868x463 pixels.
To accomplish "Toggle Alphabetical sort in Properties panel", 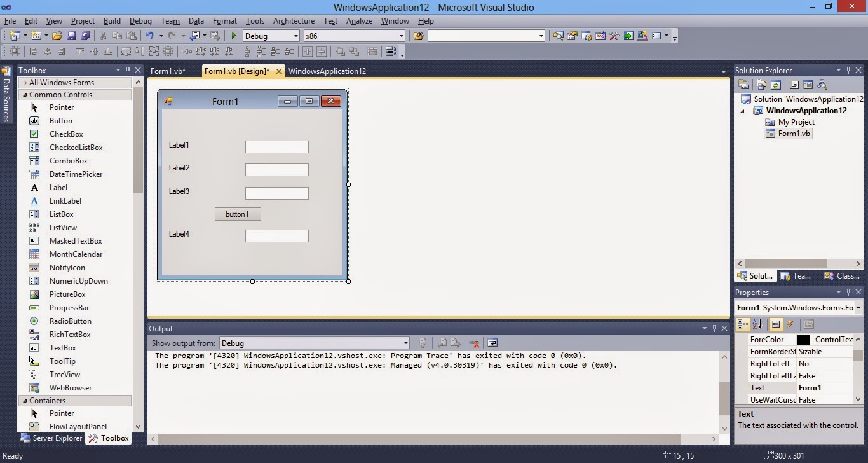I will click(757, 324).
